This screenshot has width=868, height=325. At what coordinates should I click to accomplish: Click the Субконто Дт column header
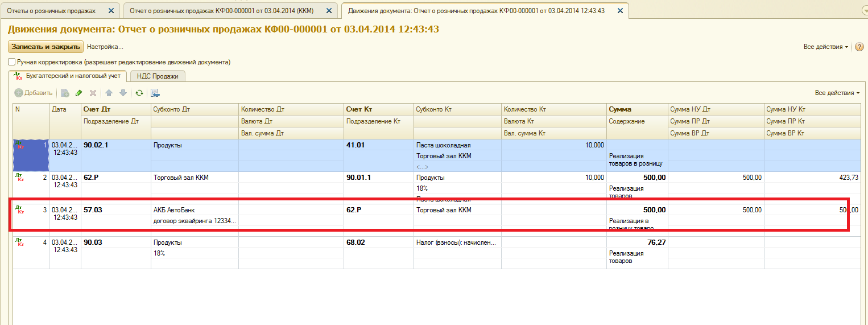195,109
